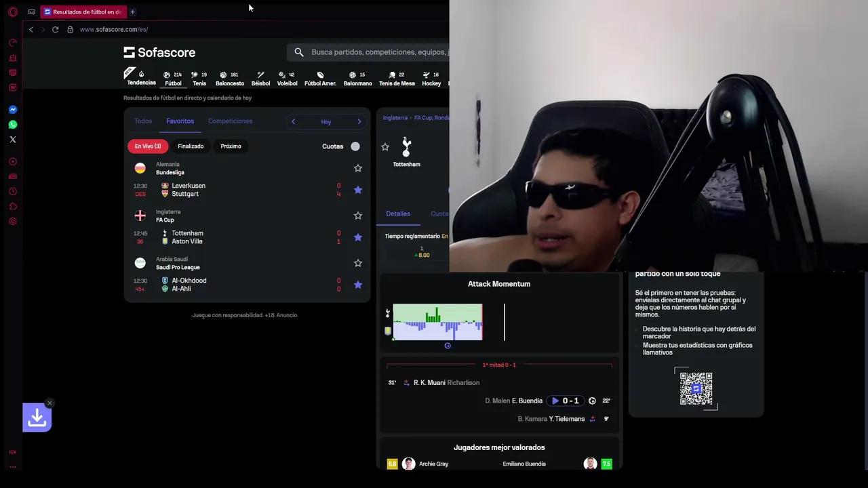Open the Leverkusen vs Stuttgart match row
This screenshot has height=488, width=868.
tap(248, 190)
